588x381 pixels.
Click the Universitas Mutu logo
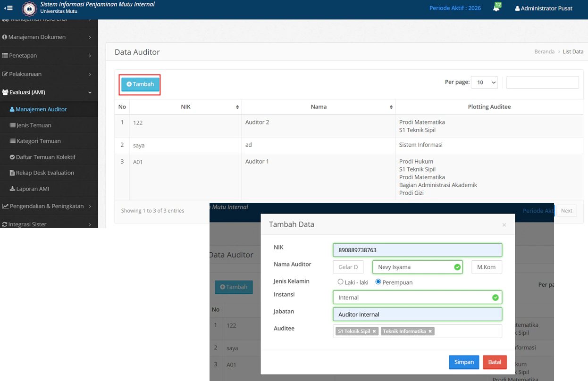29,8
